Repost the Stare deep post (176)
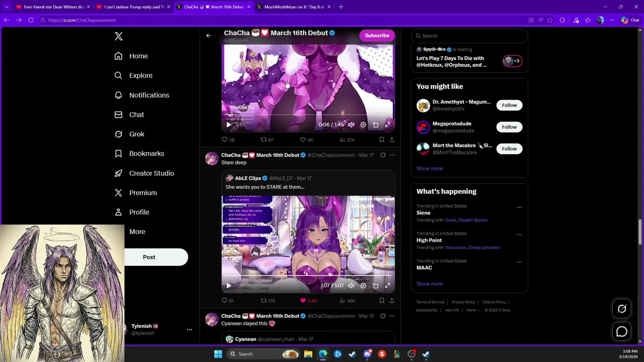Image resolution: width=644 pixels, height=362 pixels. click(268, 301)
